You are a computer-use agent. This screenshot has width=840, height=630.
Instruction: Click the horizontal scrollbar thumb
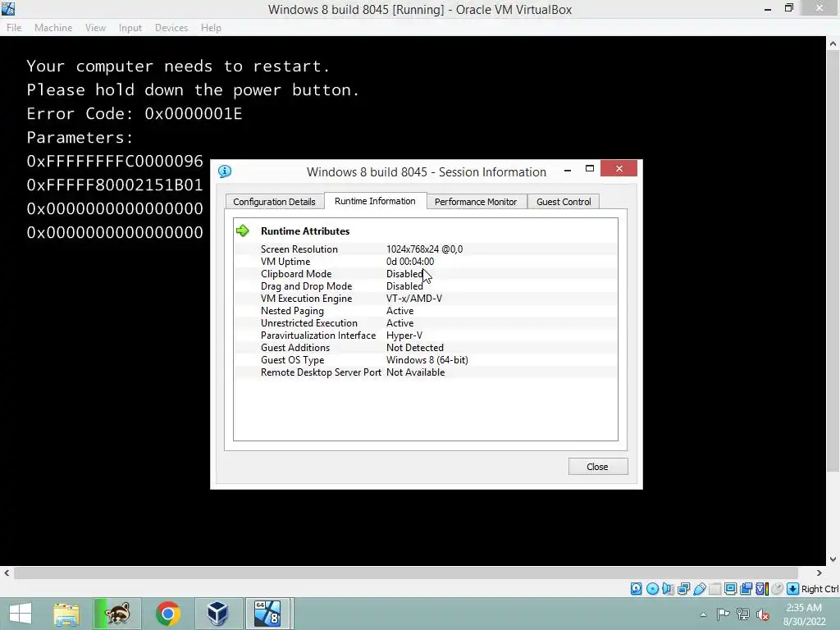coord(406,573)
